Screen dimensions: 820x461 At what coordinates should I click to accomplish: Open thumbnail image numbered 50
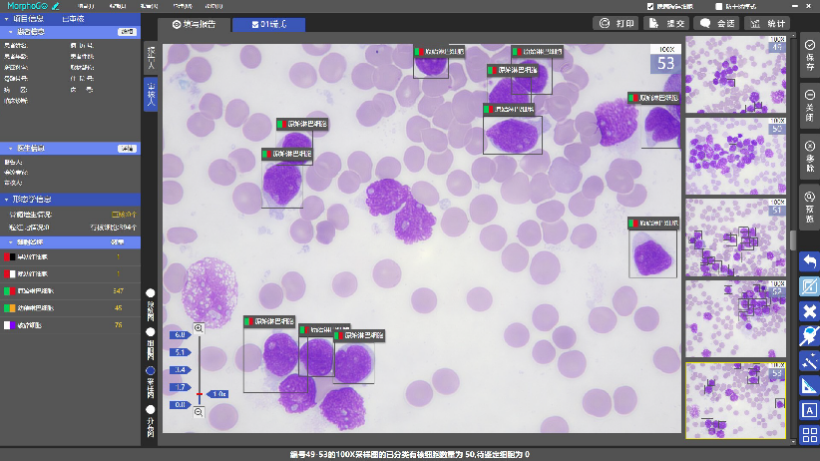tap(736, 156)
